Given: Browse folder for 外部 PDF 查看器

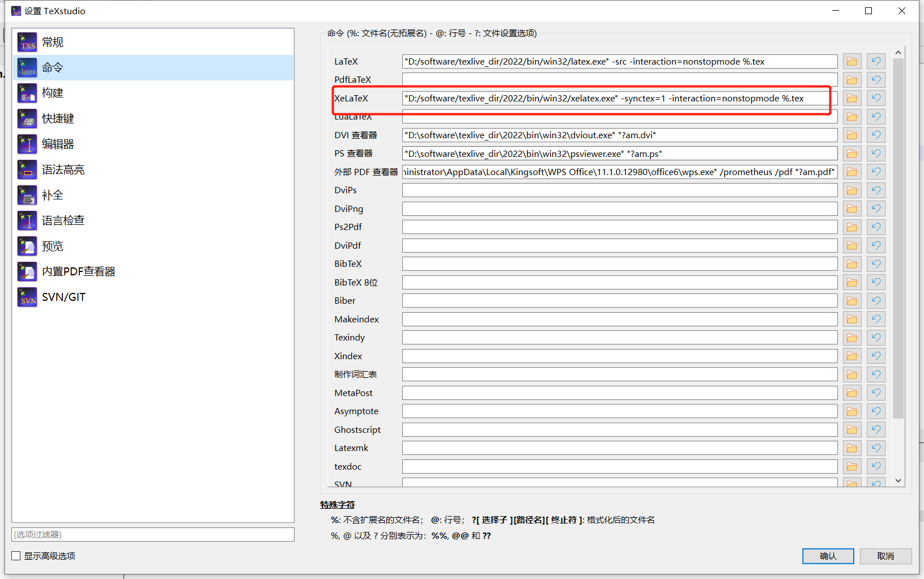Looking at the screenshot, I should [852, 172].
